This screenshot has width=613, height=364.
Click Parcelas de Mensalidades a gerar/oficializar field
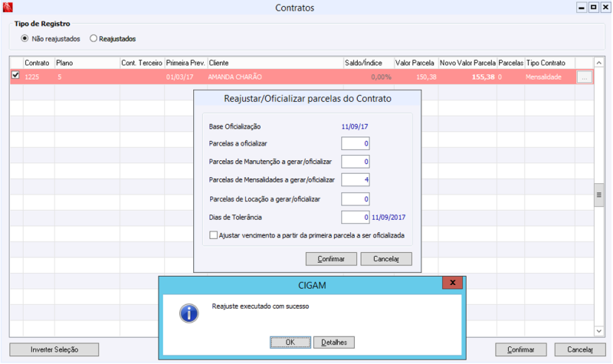pyautogui.click(x=355, y=180)
